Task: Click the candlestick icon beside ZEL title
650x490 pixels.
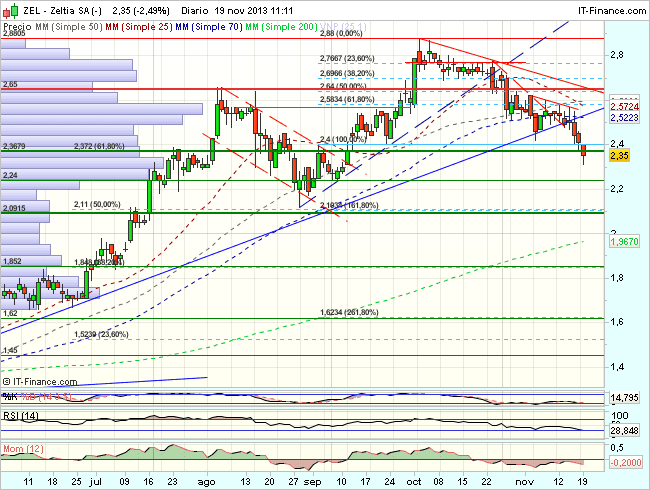Action: click(x=10, y=11)
